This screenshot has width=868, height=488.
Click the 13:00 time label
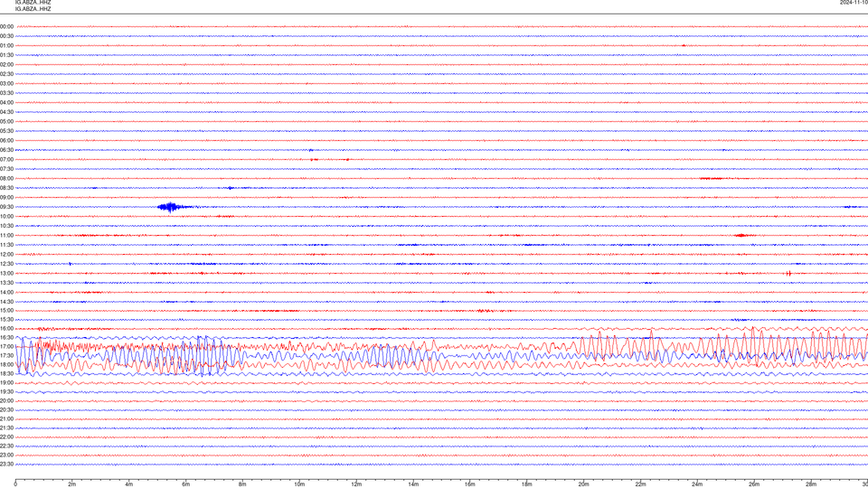(6, 273)
